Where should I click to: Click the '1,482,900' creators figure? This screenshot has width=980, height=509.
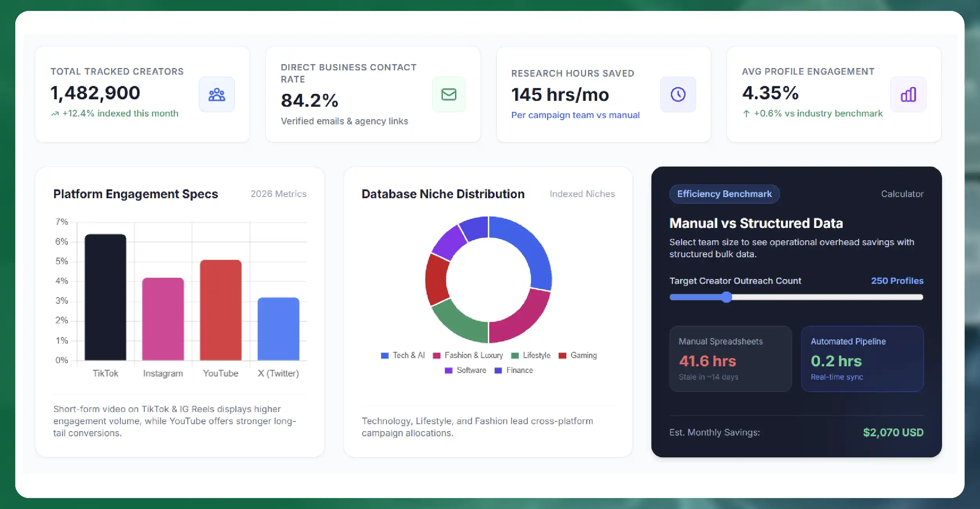click(95, 93)
